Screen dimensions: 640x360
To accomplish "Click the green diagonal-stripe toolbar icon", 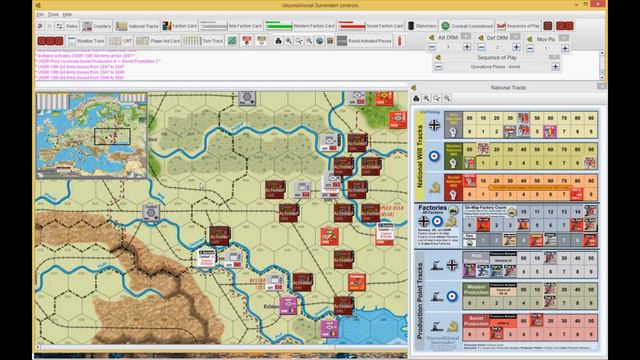I will [x=232, y=41].
